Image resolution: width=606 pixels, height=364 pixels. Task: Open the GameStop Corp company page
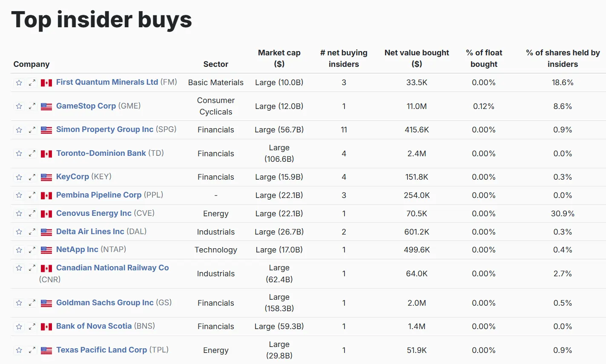coord(86,106)
